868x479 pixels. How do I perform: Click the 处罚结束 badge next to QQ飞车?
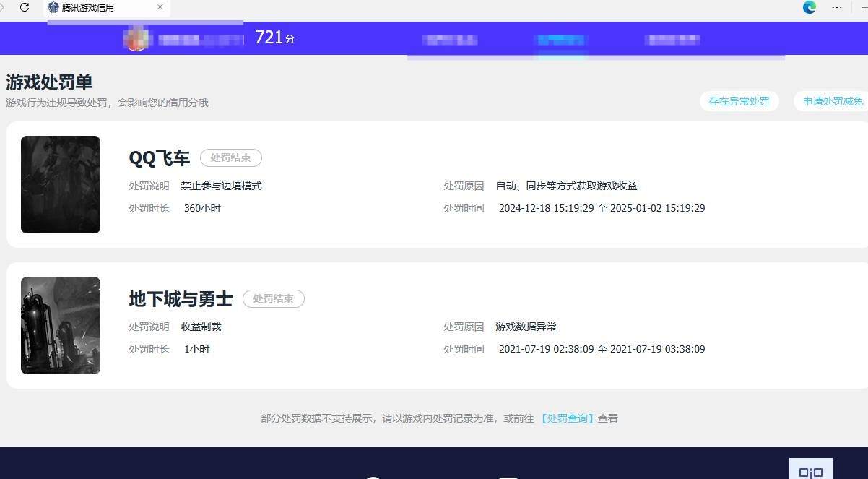pyautogui.click(x=231, y=157)
